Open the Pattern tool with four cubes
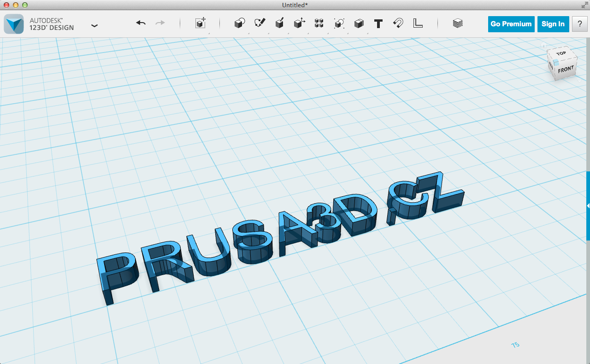590x364 pixels. (319, 23)
